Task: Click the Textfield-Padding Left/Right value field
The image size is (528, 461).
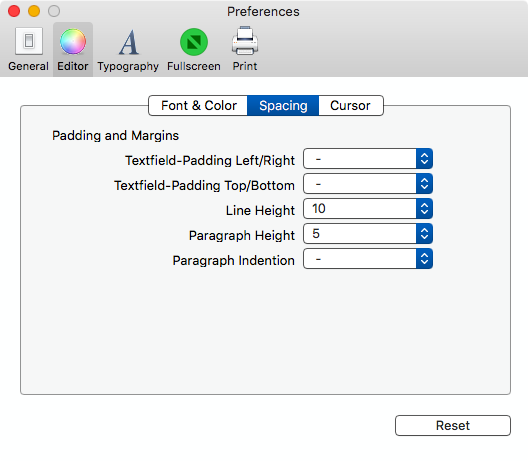Action: coord(360,159)
